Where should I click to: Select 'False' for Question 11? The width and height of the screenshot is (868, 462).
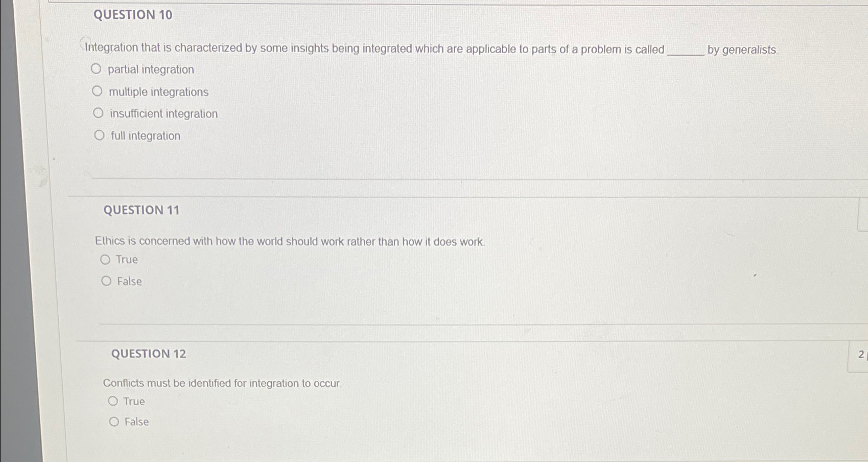pyautogui.click(x=106, y=281)
